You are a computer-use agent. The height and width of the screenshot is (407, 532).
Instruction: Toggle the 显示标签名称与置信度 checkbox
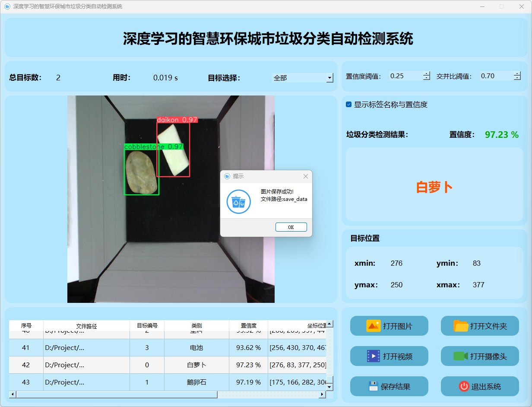(349, 105)
